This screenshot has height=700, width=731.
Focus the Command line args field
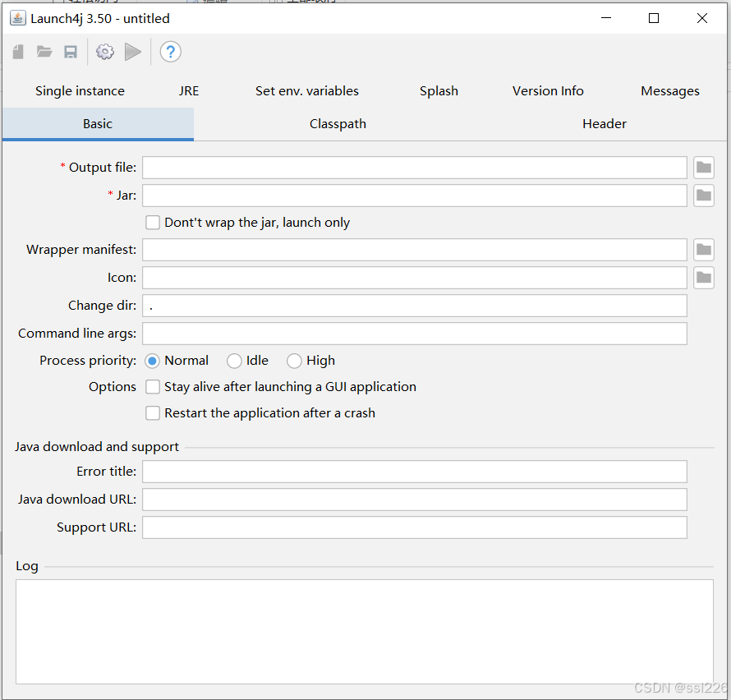(415, 334)
